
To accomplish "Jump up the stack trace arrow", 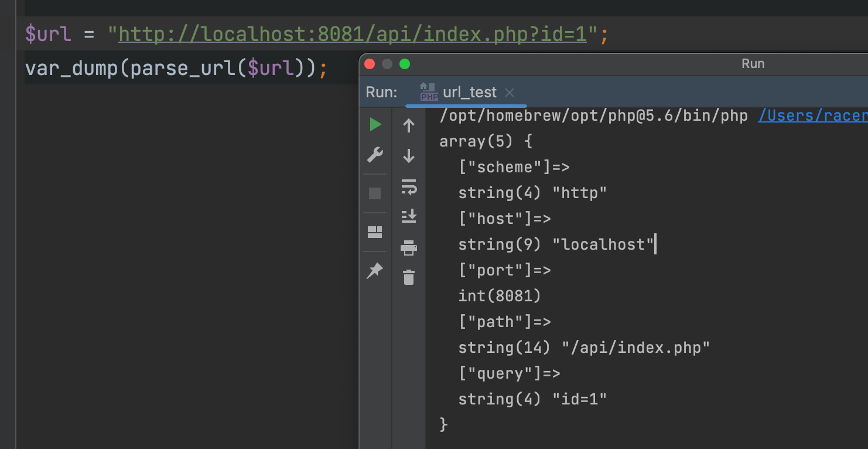I will (409, 125).
